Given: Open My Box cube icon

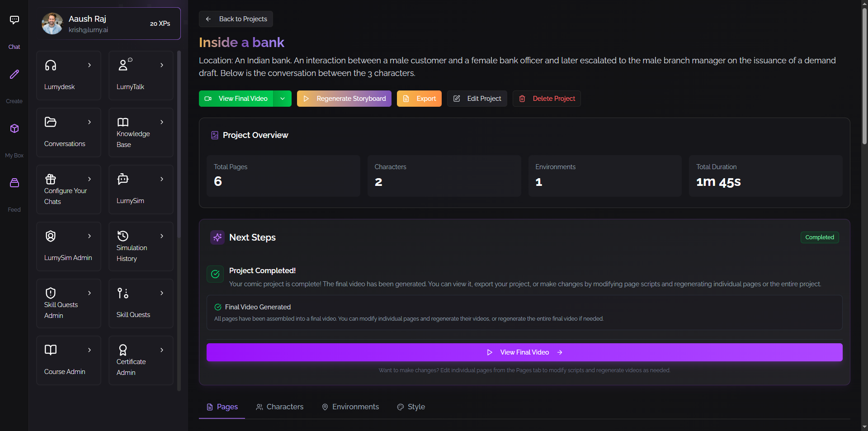Looking at the screenshot, I should [14, 128].
